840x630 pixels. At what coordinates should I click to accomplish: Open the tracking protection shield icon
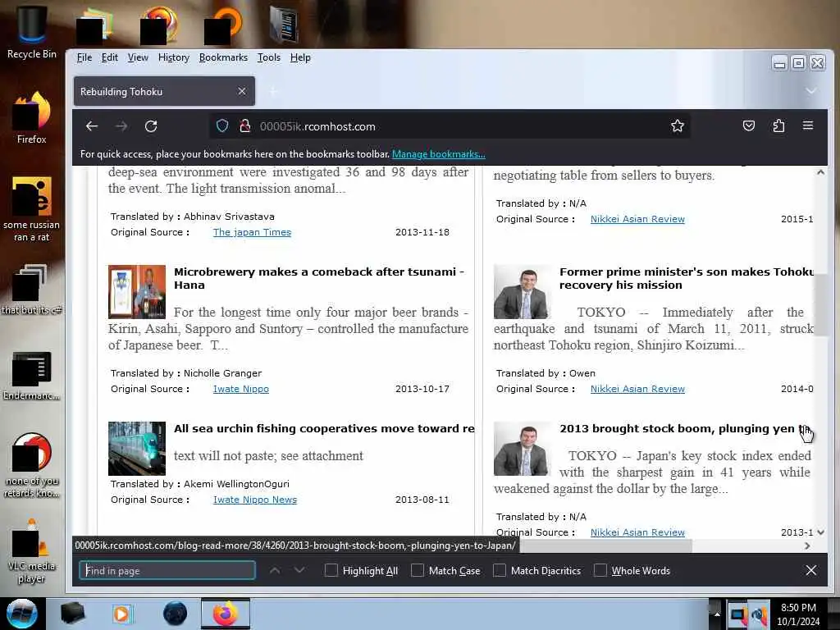click(x=222, y=126)
